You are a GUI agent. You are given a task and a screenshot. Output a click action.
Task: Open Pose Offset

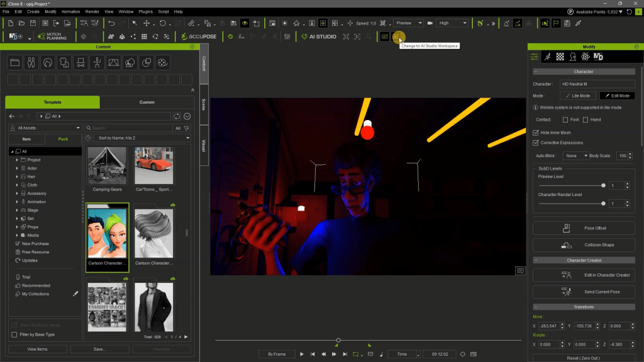click(584, 228)
